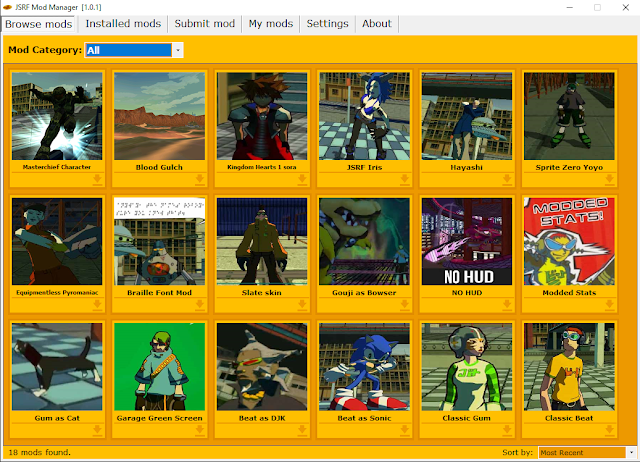Click the Sort by field showing Most Recent
The height and width of the screenshot is (462, 640).
[x=582, y=452]
